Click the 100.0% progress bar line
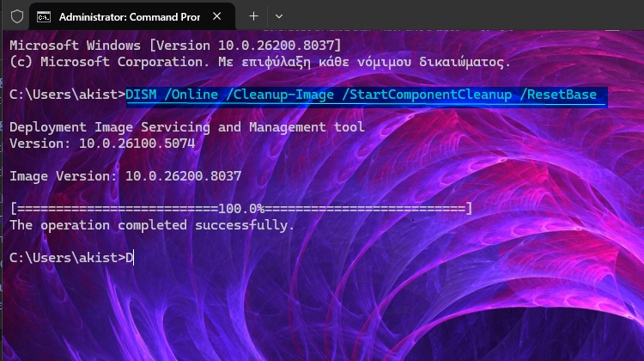The image size is (644, 361). tap(241, 209)
